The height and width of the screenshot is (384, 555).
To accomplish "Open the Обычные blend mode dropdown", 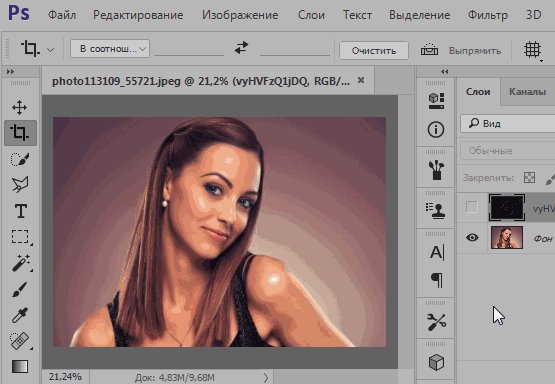I will pos(508,151).
